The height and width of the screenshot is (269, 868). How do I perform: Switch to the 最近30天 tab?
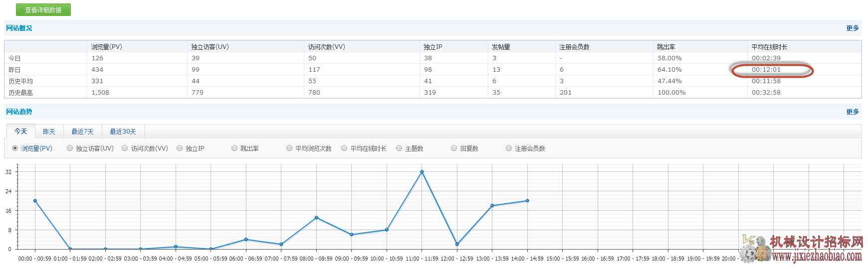(x=123, y=132)
